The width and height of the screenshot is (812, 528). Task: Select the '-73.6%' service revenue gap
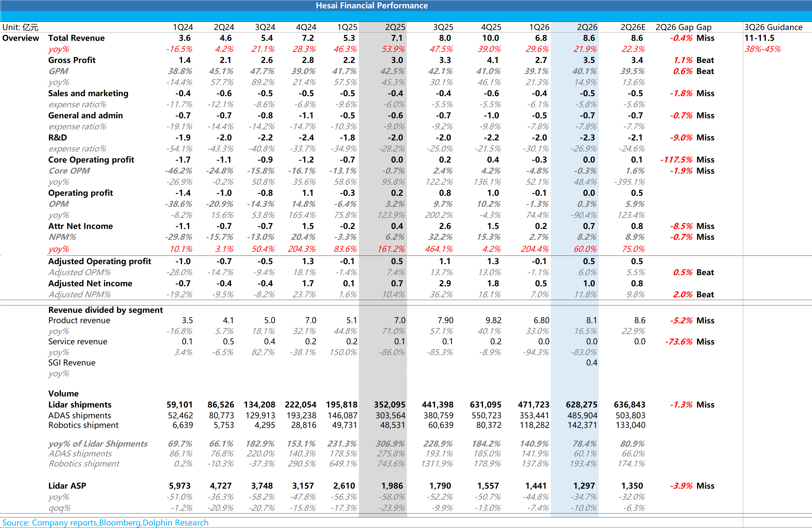[x=679, y=342]
